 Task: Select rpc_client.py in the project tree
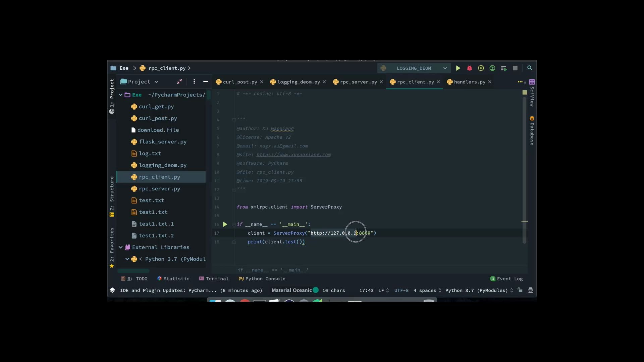[x=160, y=177]
